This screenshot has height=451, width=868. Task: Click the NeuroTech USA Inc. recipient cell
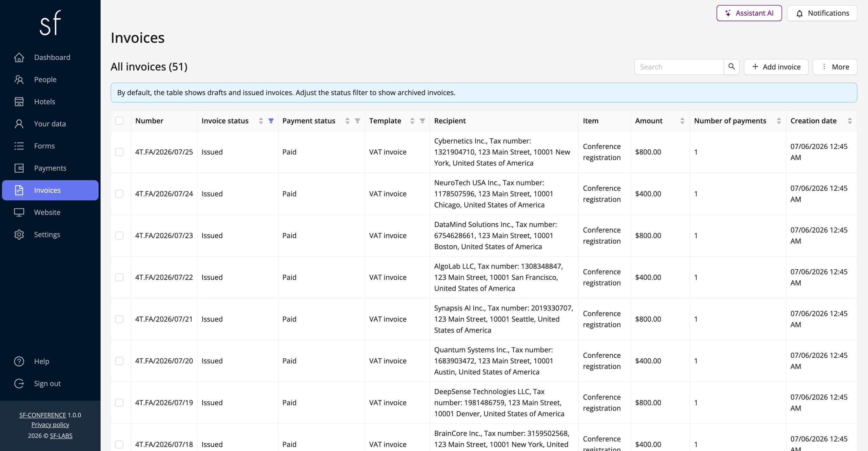[504, 194]
